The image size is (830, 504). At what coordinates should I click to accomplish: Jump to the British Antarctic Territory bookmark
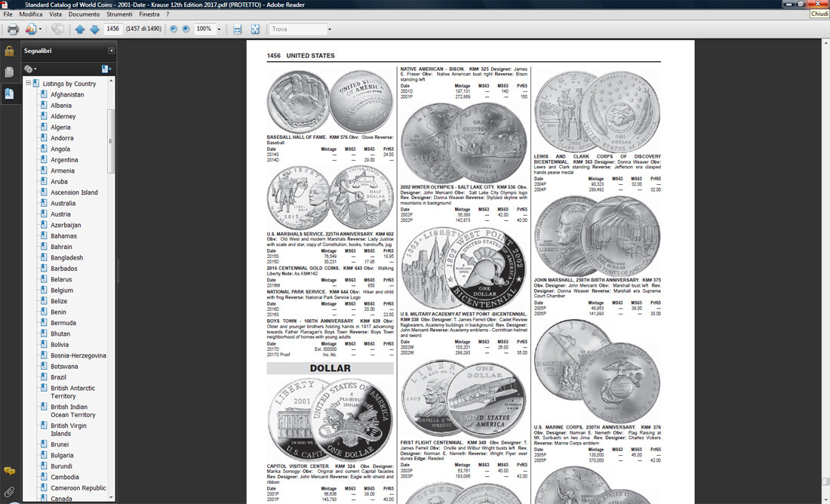point(73,392)
